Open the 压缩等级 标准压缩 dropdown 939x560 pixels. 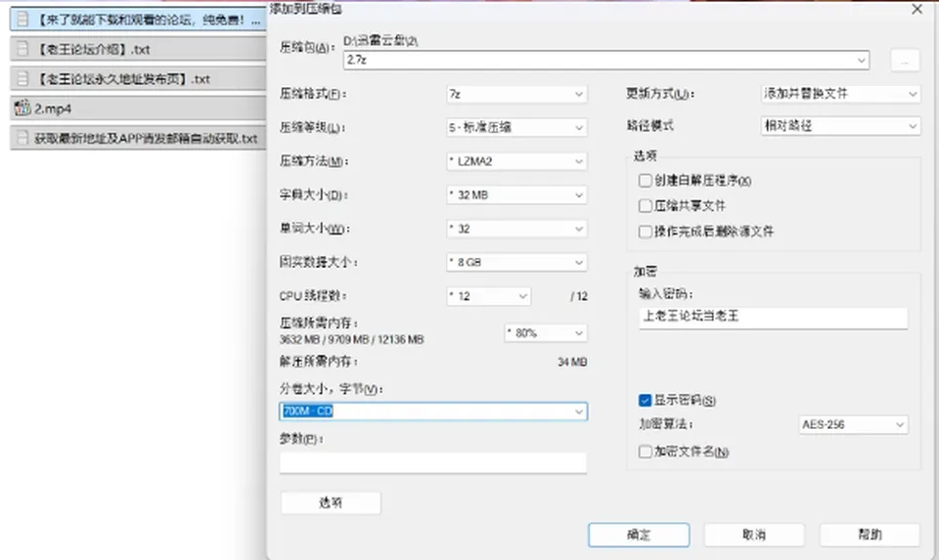[516, 127]
